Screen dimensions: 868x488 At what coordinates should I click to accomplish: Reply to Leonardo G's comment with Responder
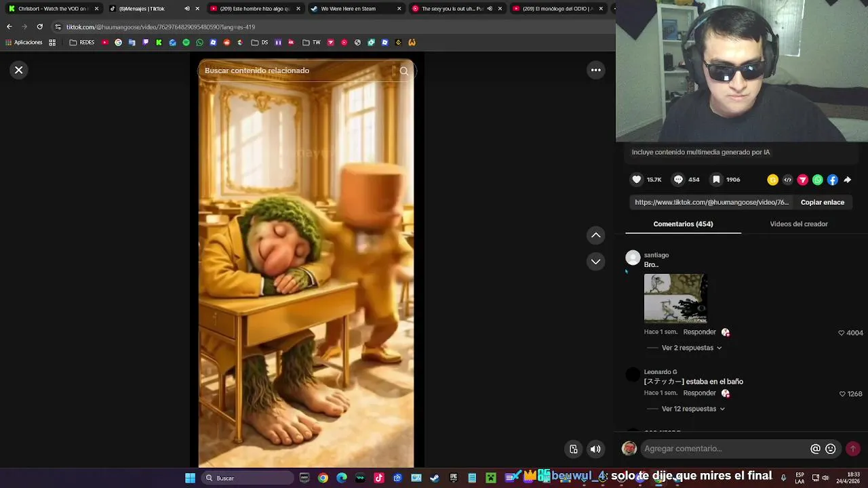[699, 393]
